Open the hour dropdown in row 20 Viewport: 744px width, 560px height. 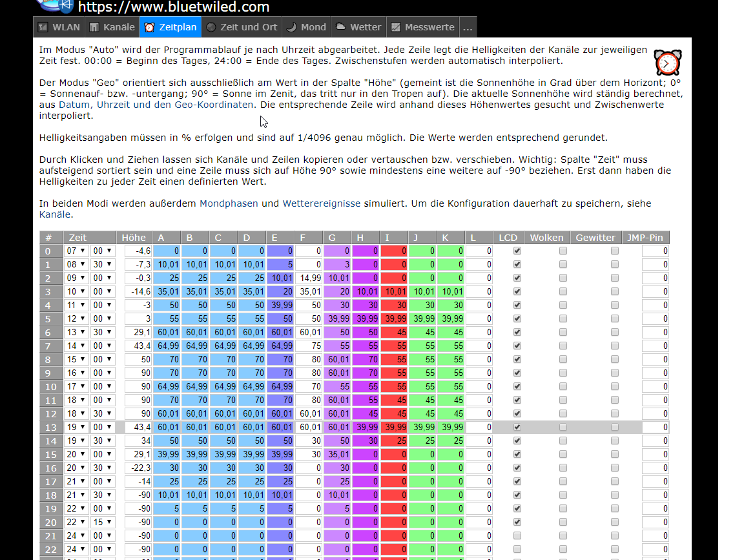[76, 522]
